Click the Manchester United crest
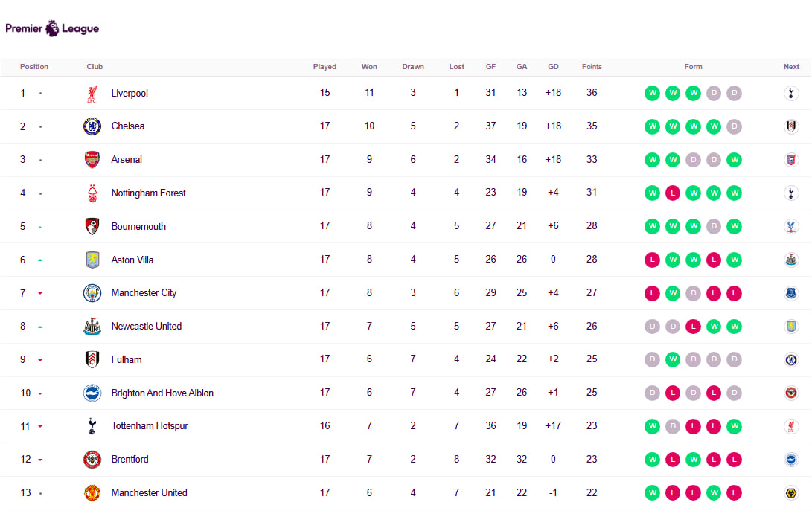Viewport: 812px width, 511px height. click(92, 492)
